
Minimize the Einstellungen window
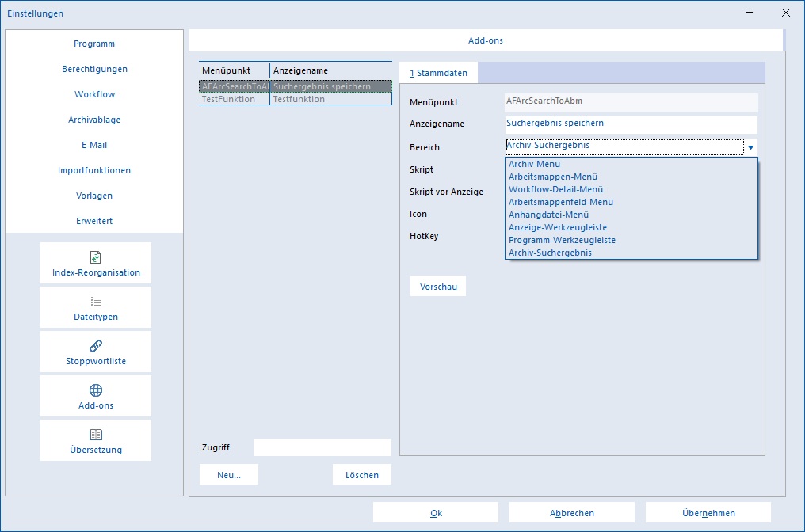point(750,13)
